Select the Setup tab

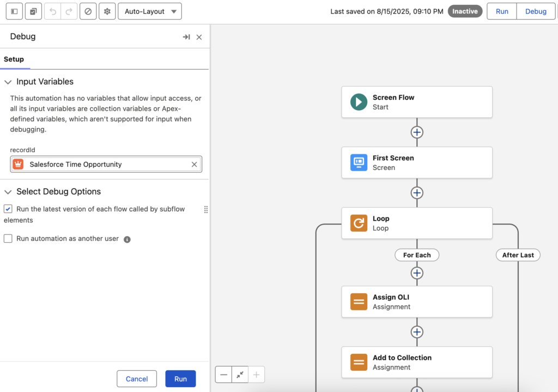pos(14,59)
